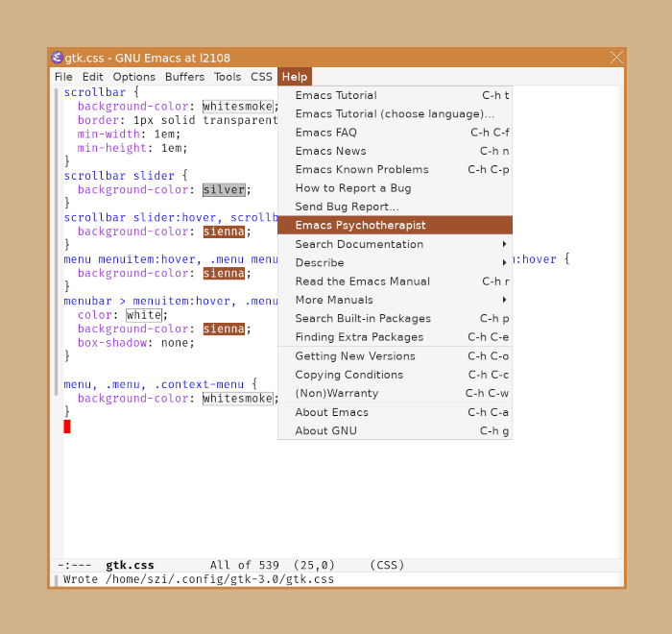
Task: Open the Buffers menu
Action: pyautogui.click(x=184, y=77)
